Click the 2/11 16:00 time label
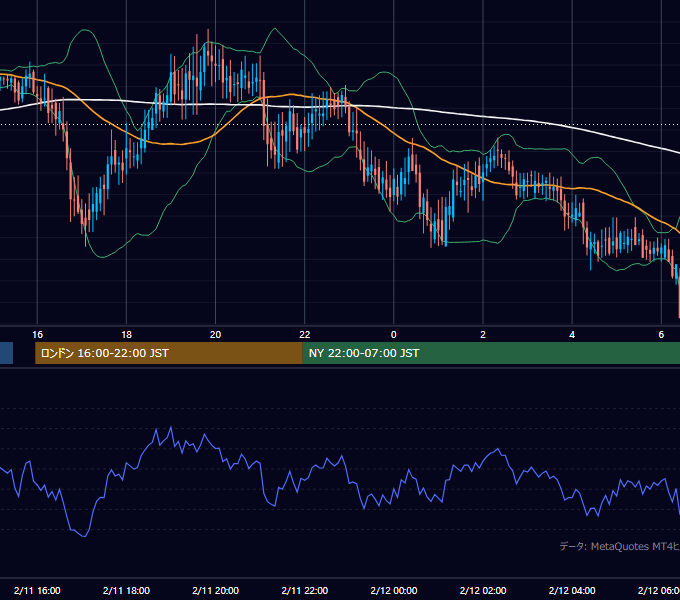 (37, 590)
